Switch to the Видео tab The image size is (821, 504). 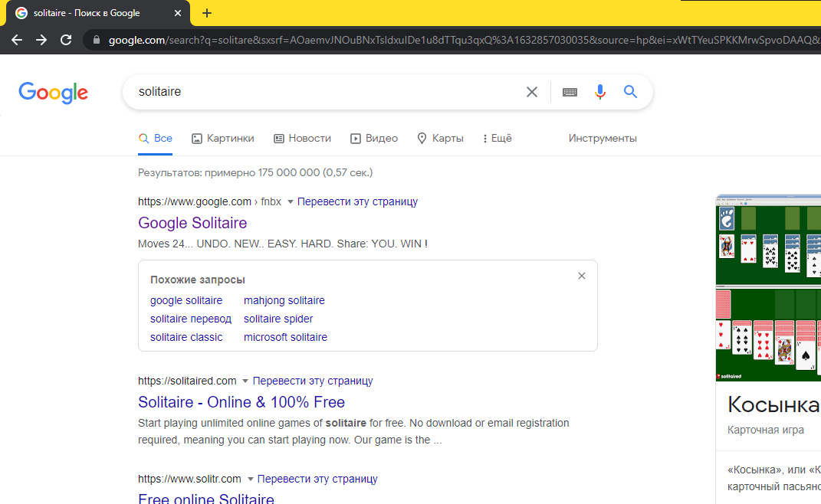[x=374, y=138]
